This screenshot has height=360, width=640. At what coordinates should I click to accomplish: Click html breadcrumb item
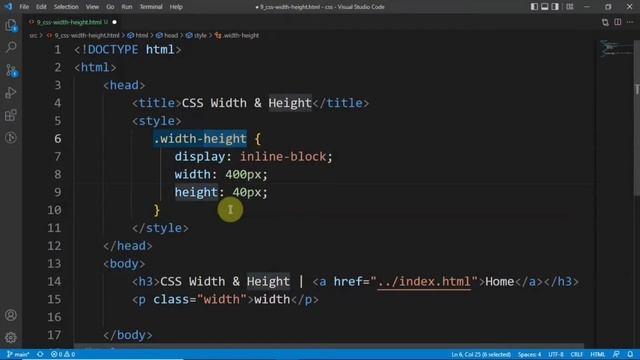pyautogui.click(x=142, y=36)
